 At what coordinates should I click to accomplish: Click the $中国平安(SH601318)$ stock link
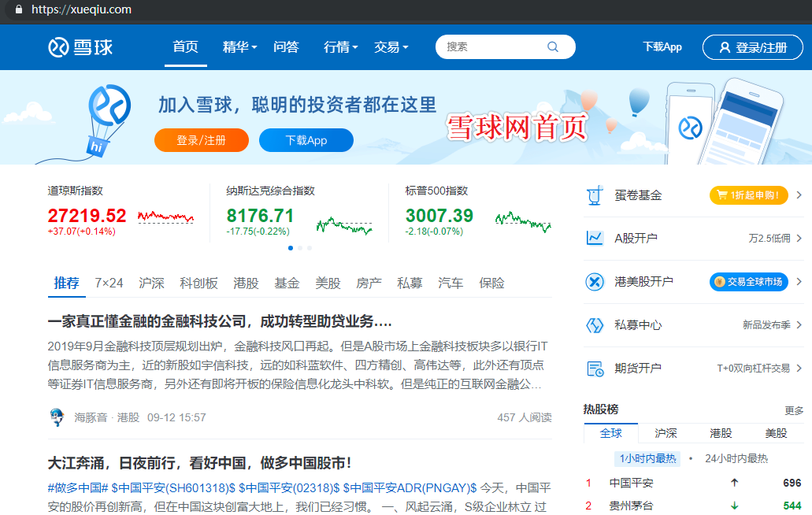pyautogui.click(x=173, y=488)
